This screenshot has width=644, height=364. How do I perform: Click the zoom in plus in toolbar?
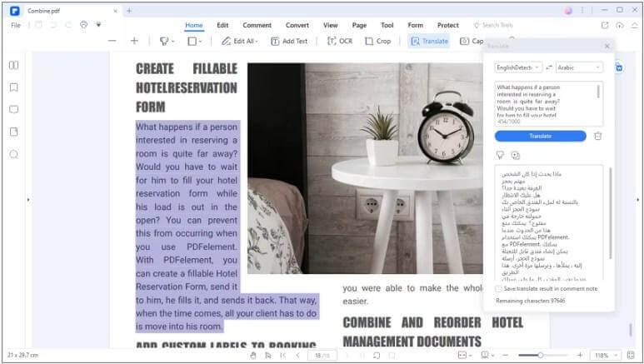[x=134, y=41]
